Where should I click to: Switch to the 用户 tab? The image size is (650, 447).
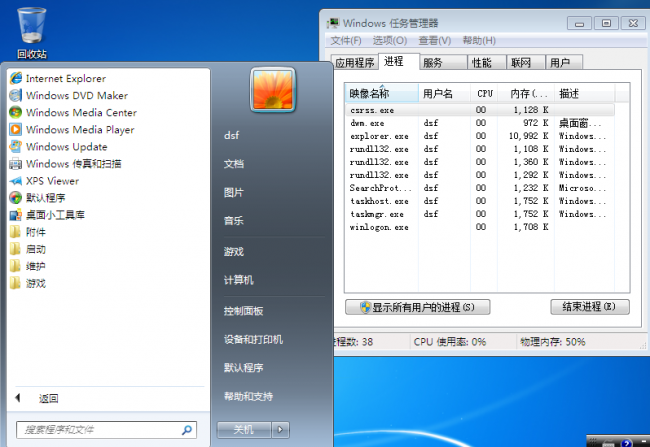point(564,62)
